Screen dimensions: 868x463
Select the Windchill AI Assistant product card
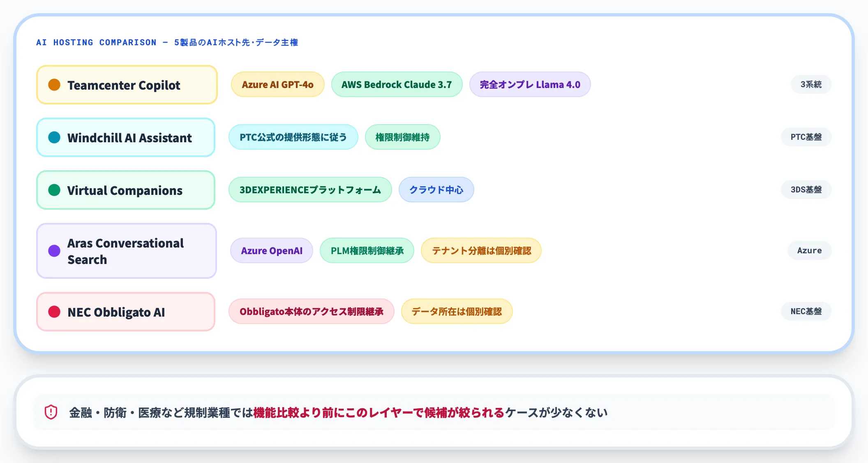pyautogui.click(x=126, y=137)
